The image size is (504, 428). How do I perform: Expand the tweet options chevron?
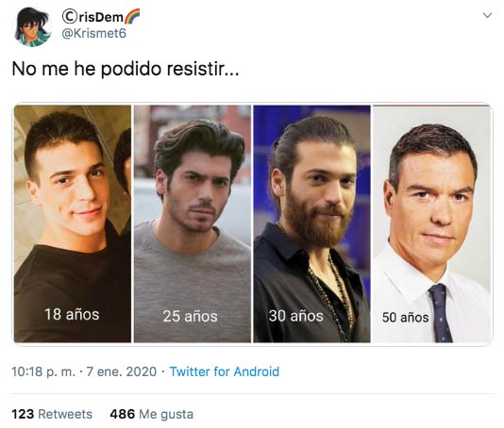[x=487, y=15]
